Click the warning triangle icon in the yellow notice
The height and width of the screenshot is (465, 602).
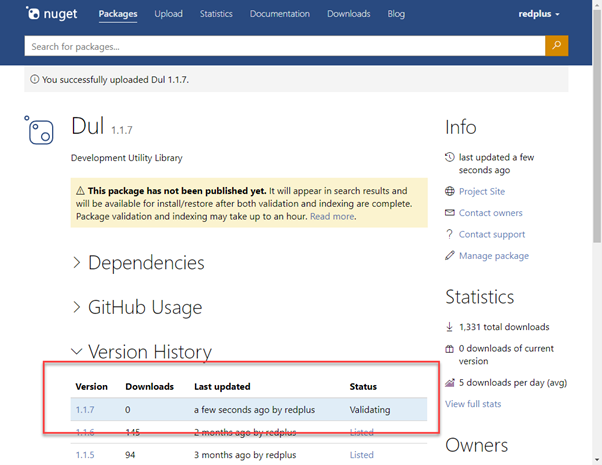pos(80,191)
